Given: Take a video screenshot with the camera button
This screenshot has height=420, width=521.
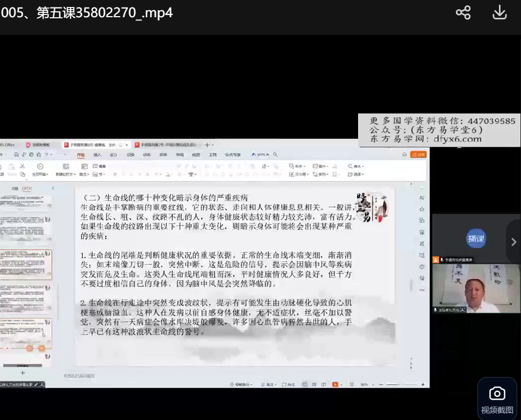Looking at the screenshot, I should pyautogui.click(x=497, y=399).
